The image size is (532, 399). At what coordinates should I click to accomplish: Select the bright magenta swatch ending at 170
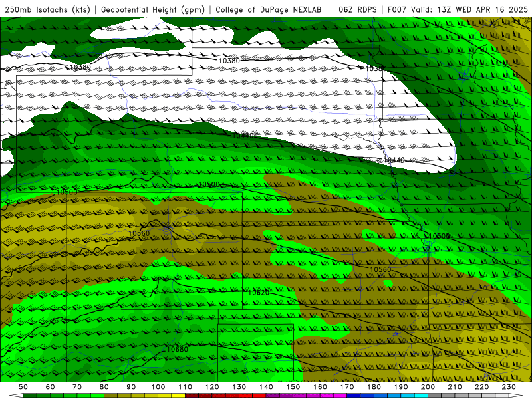tap(340, 395)
